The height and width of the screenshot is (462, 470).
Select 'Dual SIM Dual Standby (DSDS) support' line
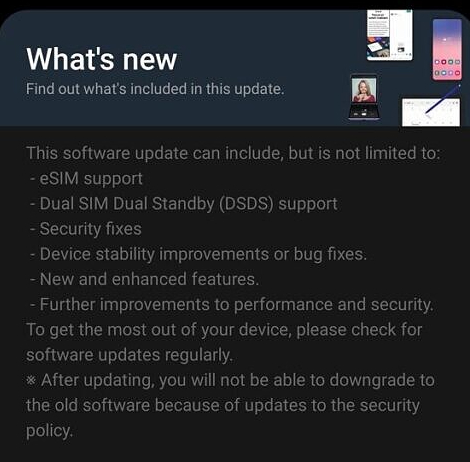tap(184, 204)
